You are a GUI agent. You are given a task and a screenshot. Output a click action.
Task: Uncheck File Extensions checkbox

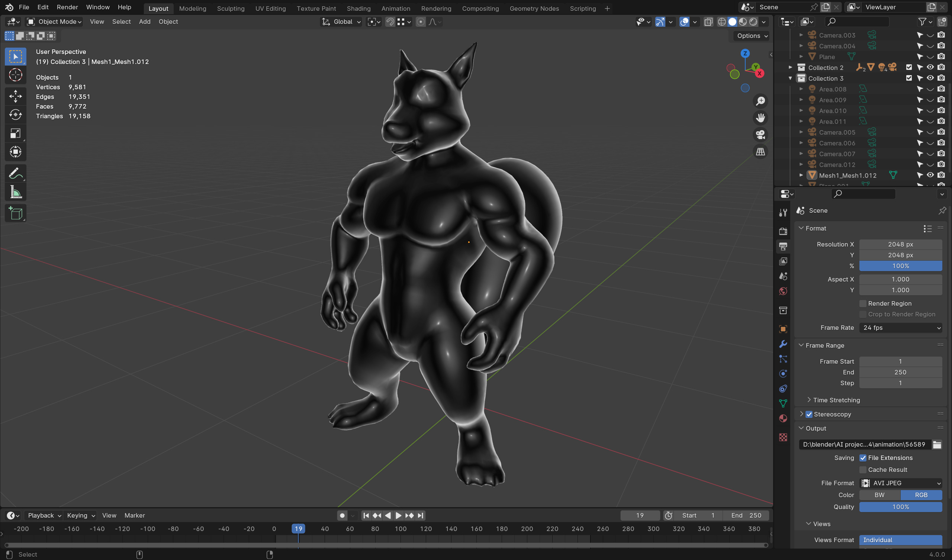863,458
